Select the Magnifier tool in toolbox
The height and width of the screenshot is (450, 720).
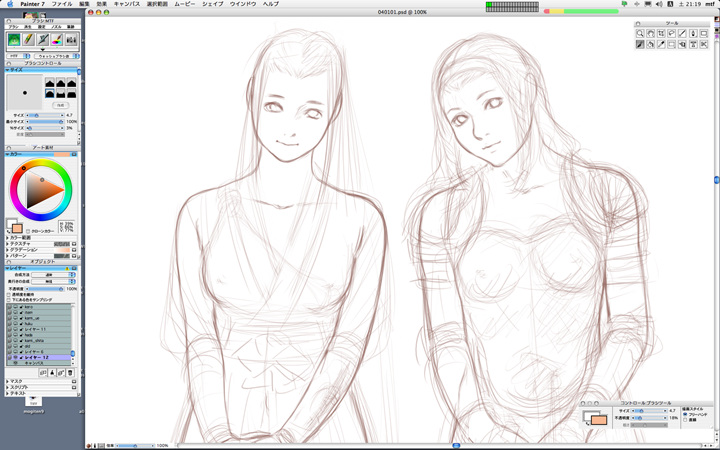click(640, 33)
